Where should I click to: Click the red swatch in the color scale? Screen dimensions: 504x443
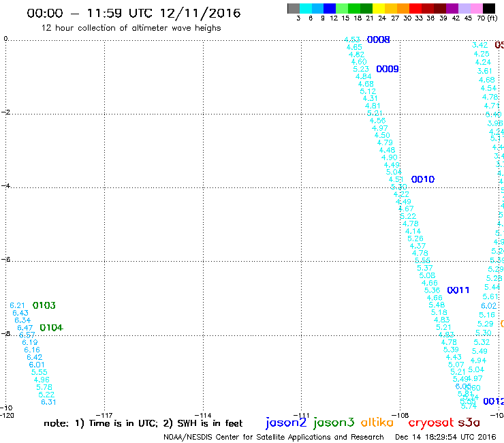415,8
